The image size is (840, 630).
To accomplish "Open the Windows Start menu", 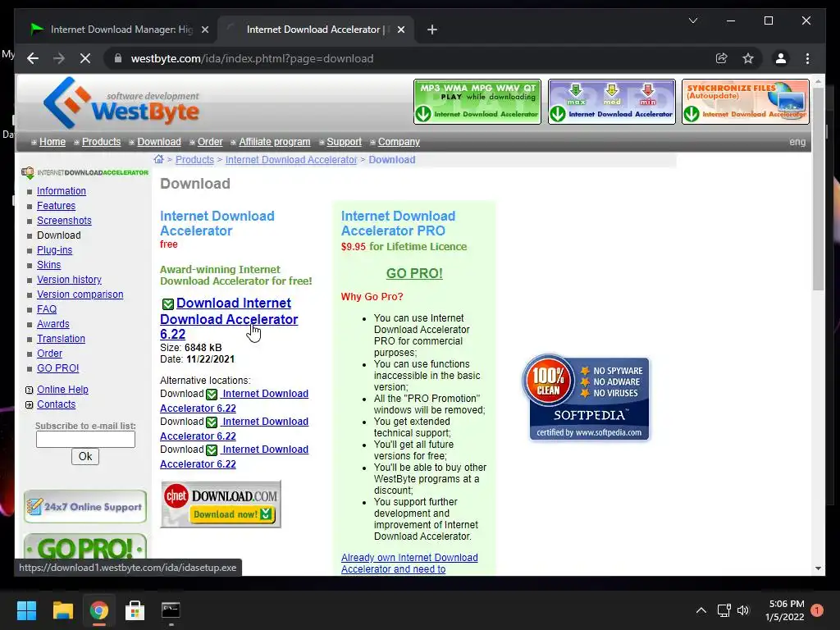I will [x=26, y=610].
